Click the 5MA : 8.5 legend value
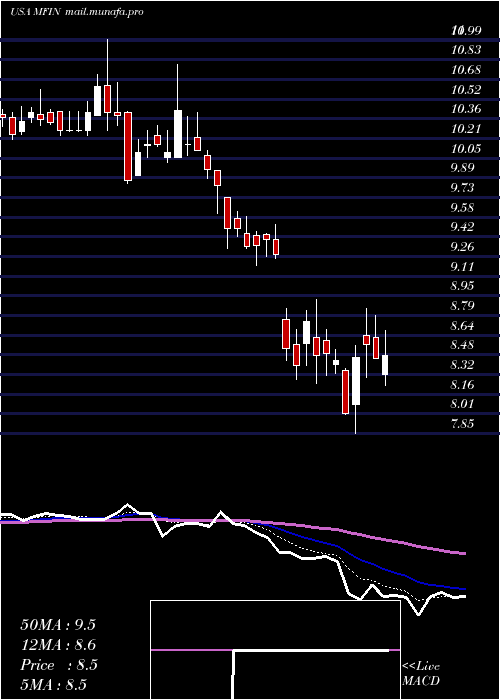The height and width of the screenshot is (700, 500). 53,684
